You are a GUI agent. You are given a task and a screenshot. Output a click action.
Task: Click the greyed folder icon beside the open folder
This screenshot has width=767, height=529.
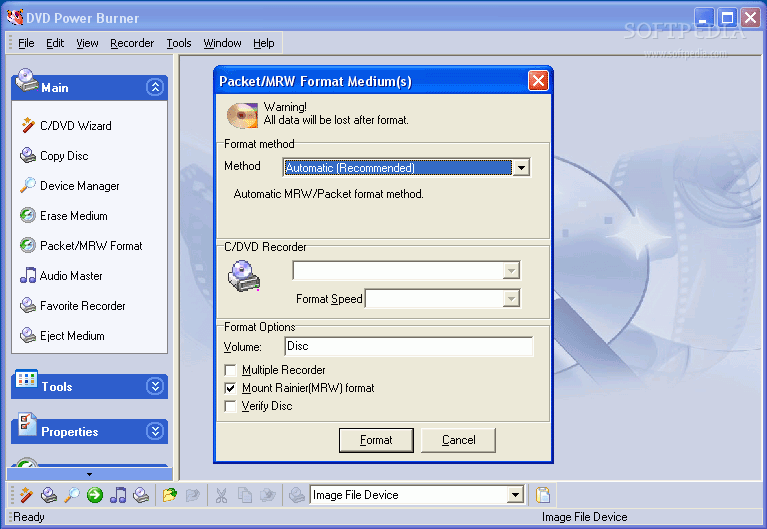point(193,495)
